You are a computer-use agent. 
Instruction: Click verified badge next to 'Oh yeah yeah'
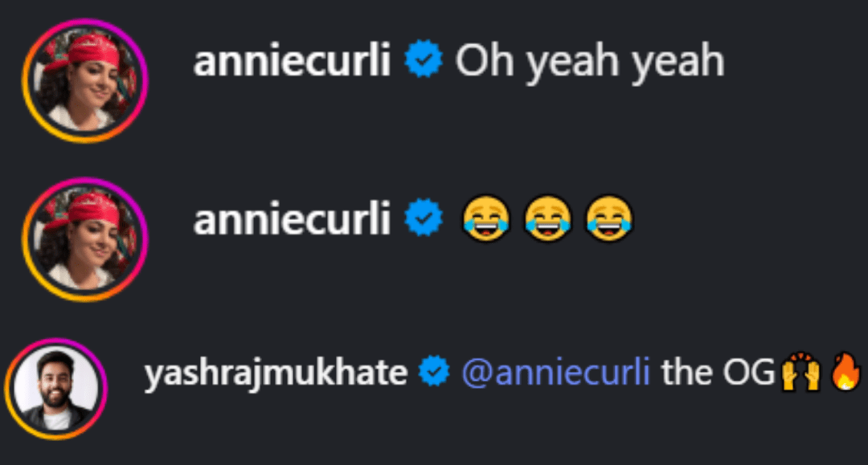(x=424, y=59)
